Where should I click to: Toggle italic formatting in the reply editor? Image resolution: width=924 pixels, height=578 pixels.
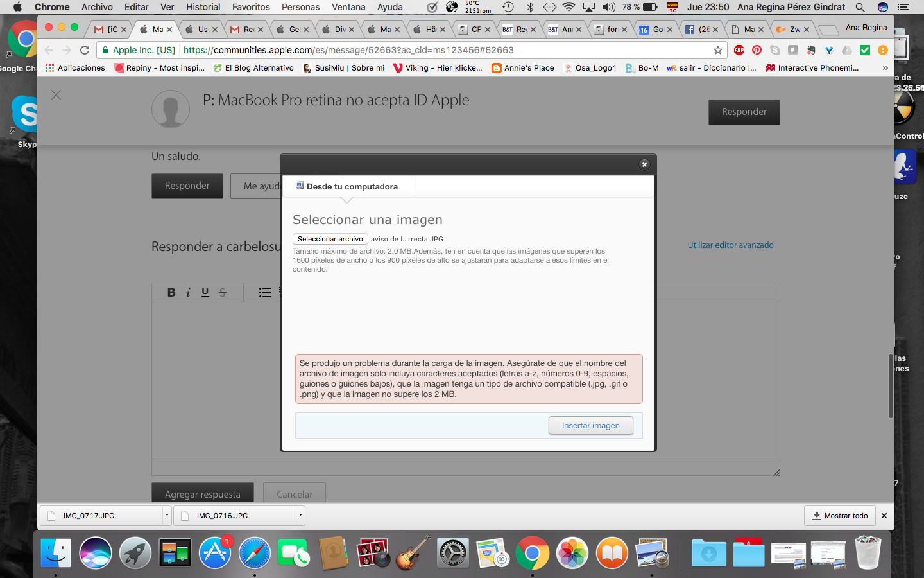188,292
